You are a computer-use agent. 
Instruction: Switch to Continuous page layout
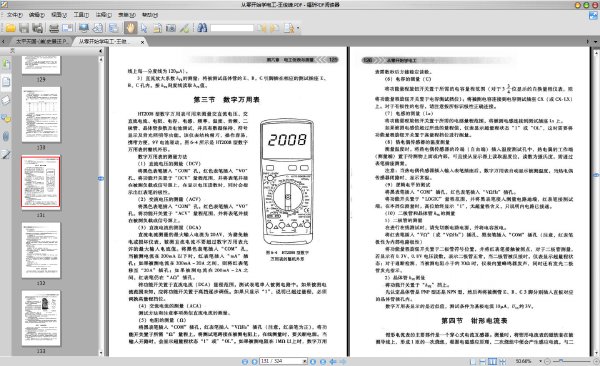point(483,361)
